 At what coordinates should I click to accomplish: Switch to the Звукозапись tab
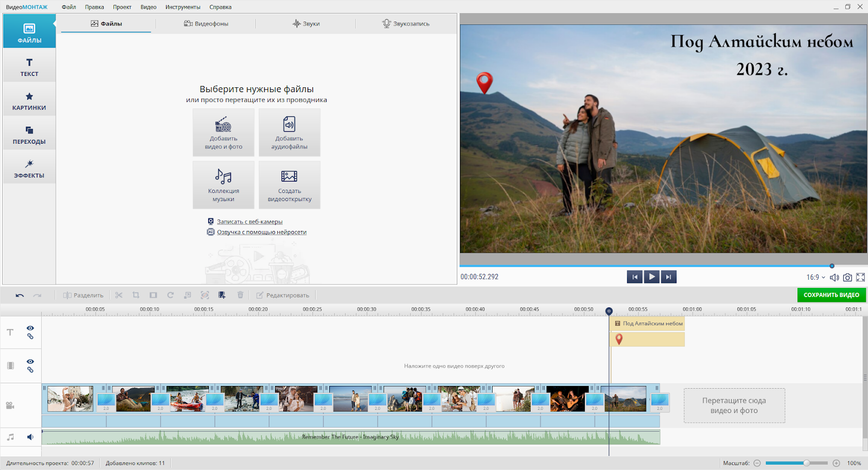click(x=406, y=24)
